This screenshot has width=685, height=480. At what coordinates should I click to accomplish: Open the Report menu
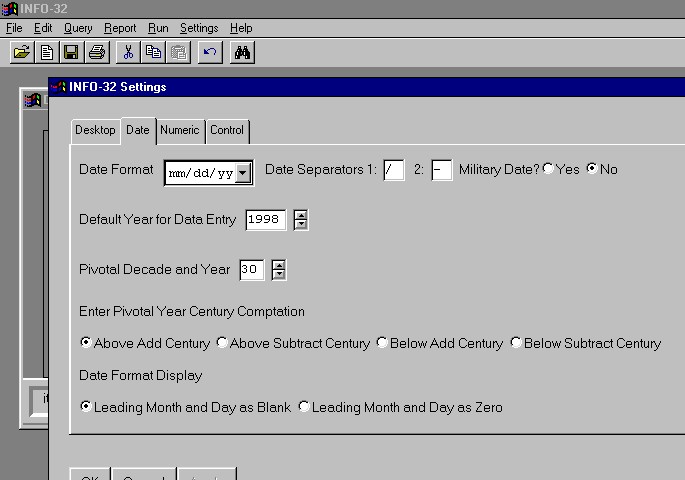[x=120, y=28]
